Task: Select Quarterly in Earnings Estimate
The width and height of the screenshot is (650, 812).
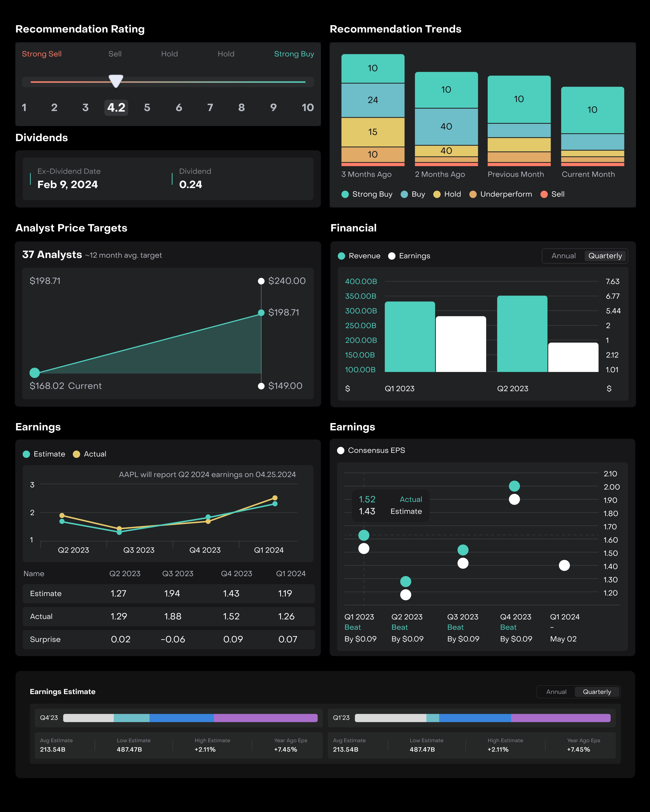Action: click(597, 692)
